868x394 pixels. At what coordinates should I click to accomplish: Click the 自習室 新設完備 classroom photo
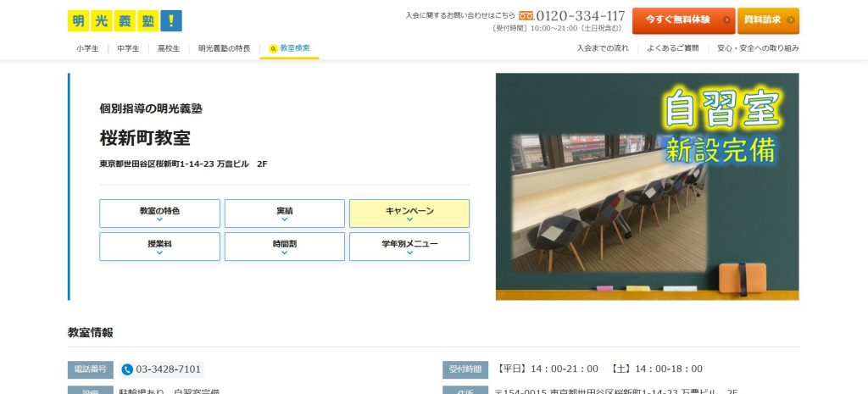tap(647, 186)
